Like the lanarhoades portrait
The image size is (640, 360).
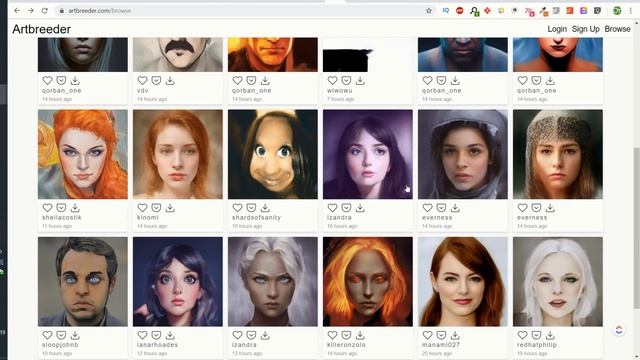click(x=142, y=335)
